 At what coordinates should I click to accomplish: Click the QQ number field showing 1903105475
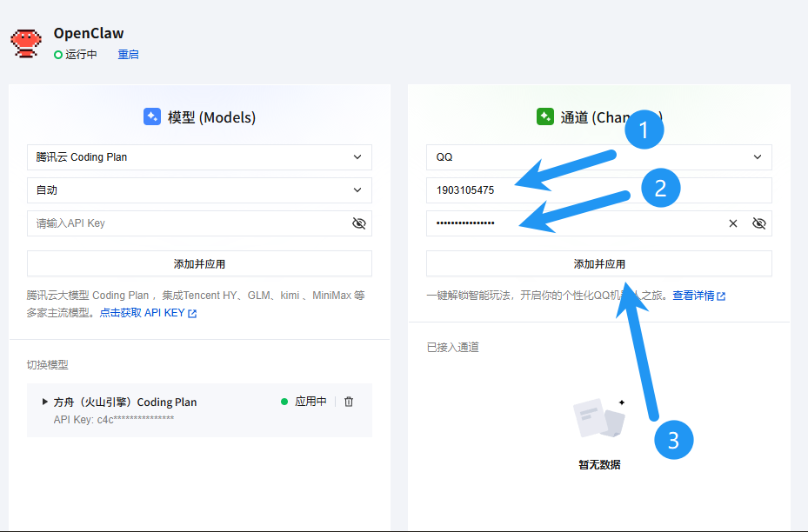(x=598, y=190)
